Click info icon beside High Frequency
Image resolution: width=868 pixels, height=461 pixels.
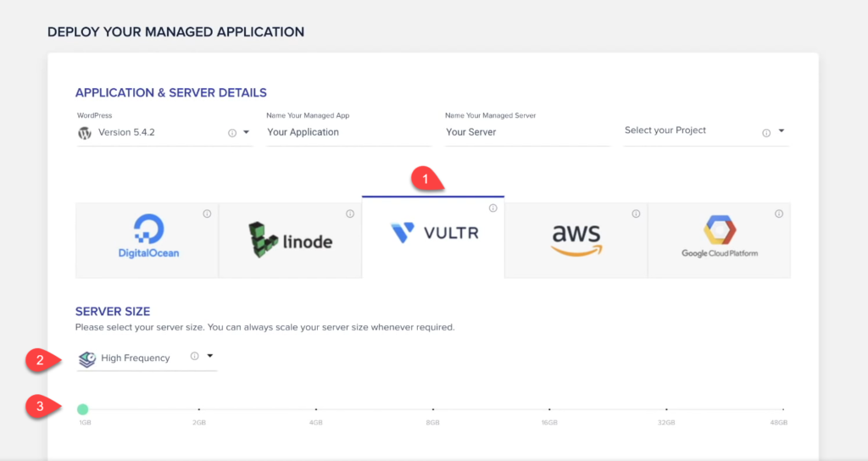(x=194, y=356)
